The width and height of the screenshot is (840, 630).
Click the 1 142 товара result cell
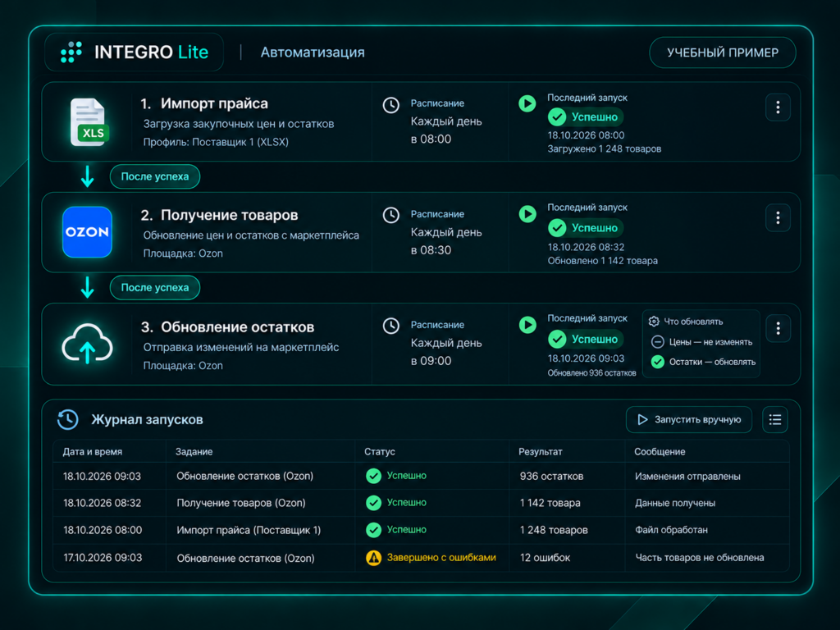point(550,503)
